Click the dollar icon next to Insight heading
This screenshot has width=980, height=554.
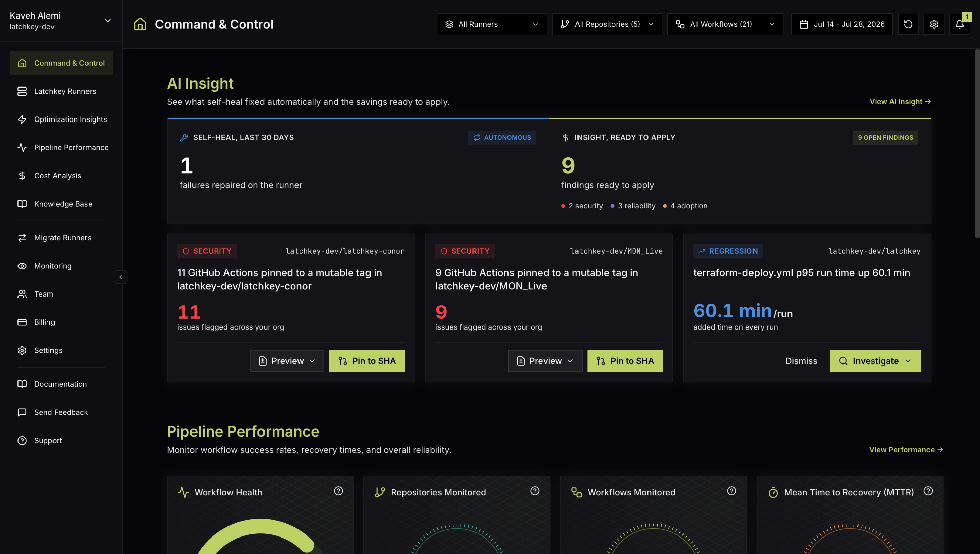pyautogui.click(x=565, y=137)
